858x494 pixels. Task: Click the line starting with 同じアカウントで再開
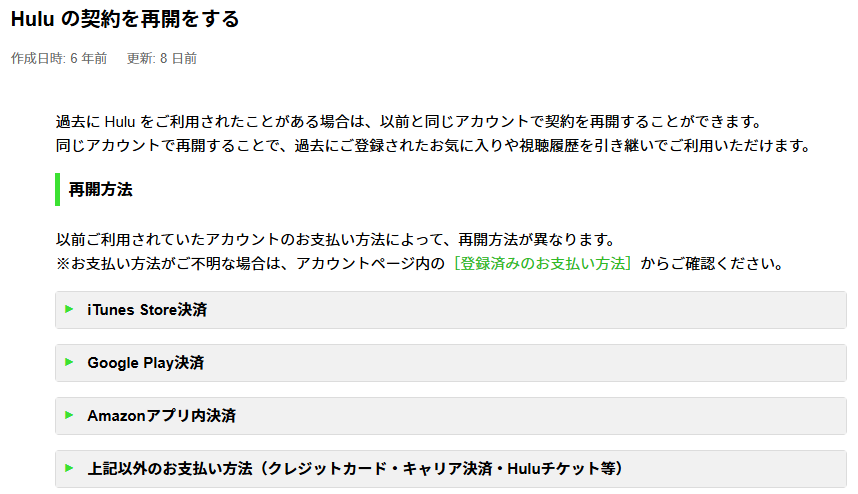[431, 146]
